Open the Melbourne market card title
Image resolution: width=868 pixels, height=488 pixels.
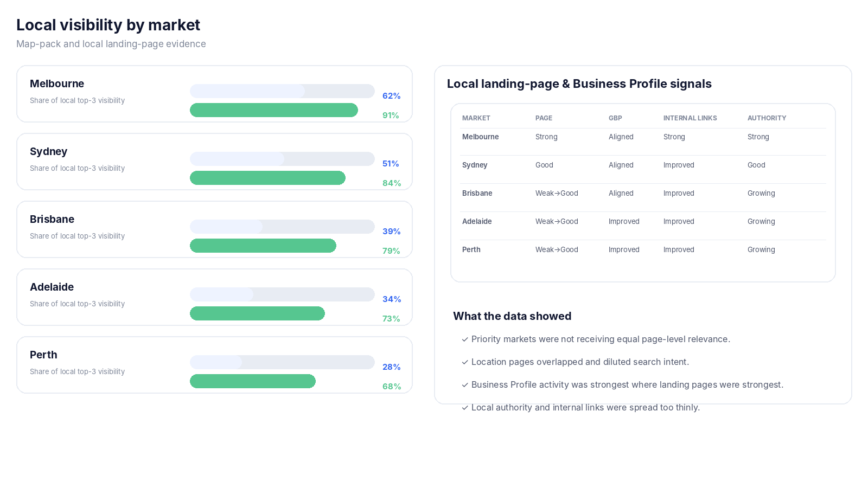57,84
